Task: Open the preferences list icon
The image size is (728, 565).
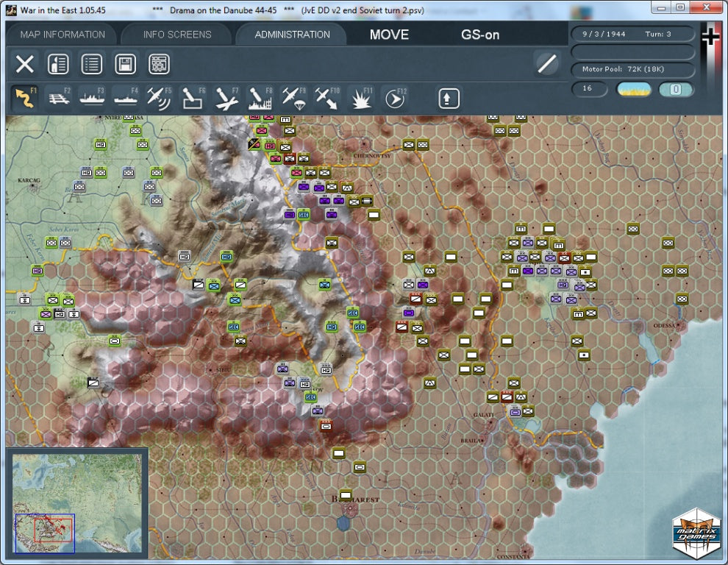Action: coord(92,64)
